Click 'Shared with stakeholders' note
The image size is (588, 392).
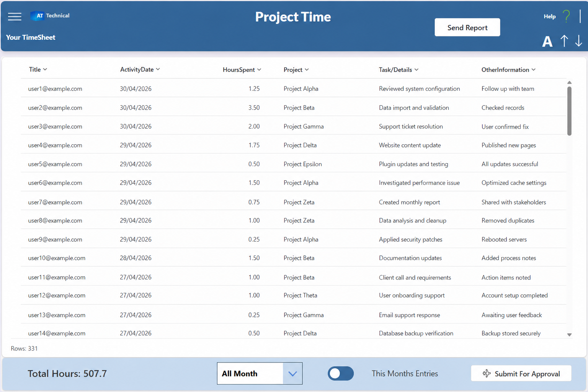point(514,202)
